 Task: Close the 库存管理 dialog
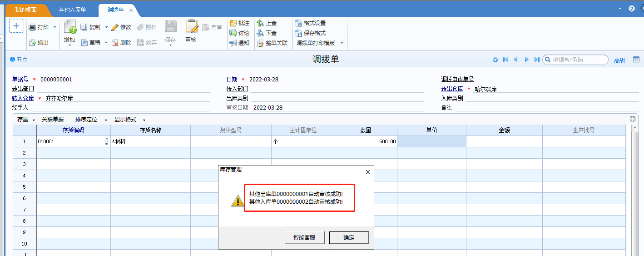pyautogui.click(x=368, y=171)
